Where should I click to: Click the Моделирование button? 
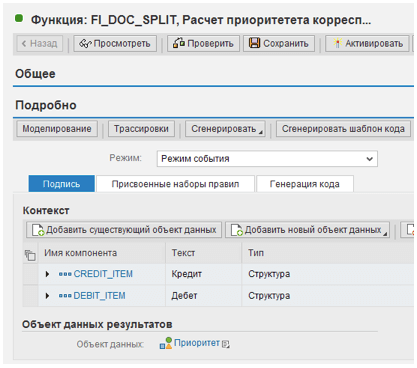[x=57, y=129]
